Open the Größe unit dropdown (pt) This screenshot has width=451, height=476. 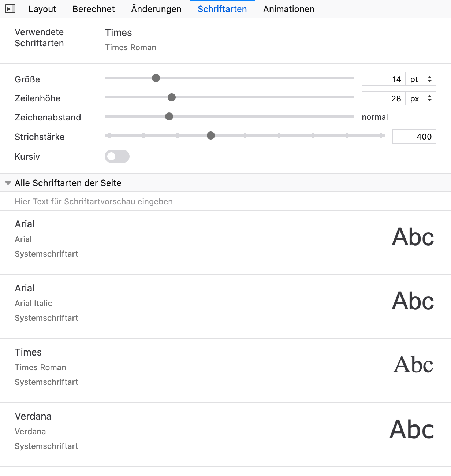tap(421, 79)
